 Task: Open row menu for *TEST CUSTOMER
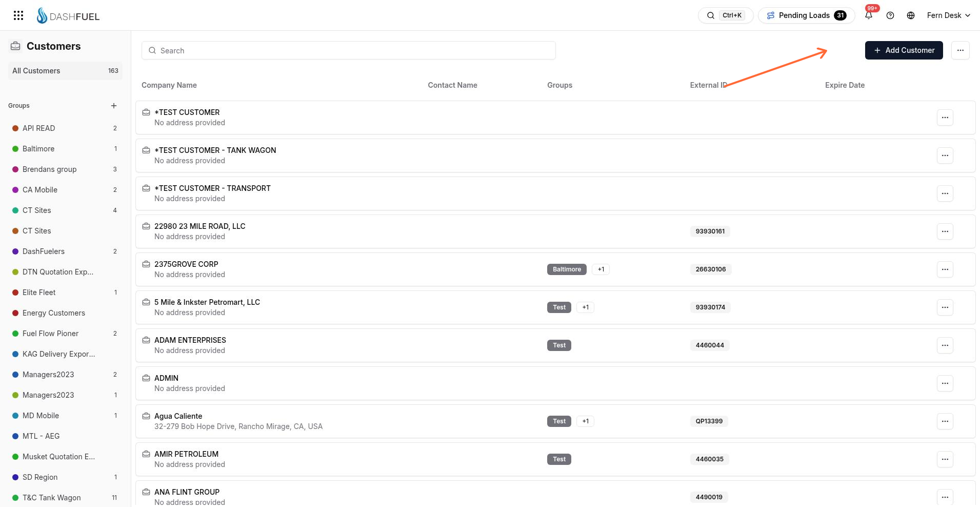click(945, 118)
